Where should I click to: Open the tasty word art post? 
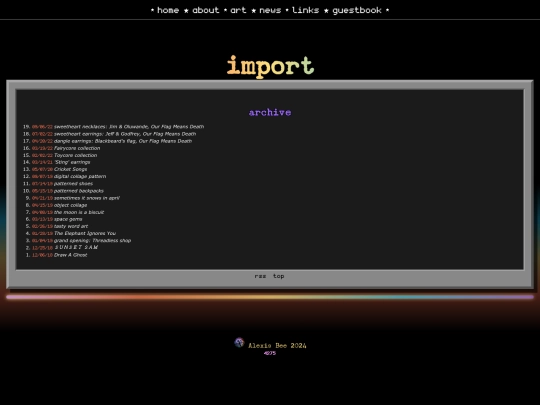pyautogui.click(x=71, y=226)
